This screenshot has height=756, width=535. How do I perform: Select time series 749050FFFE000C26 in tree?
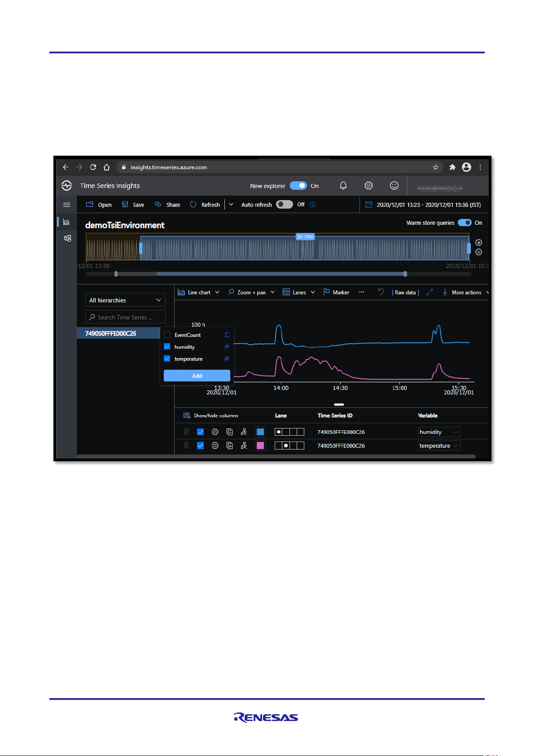118,333
